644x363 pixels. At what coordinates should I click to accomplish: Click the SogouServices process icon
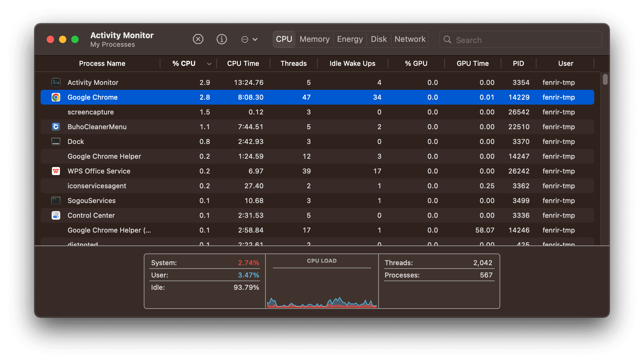point(56,200)
